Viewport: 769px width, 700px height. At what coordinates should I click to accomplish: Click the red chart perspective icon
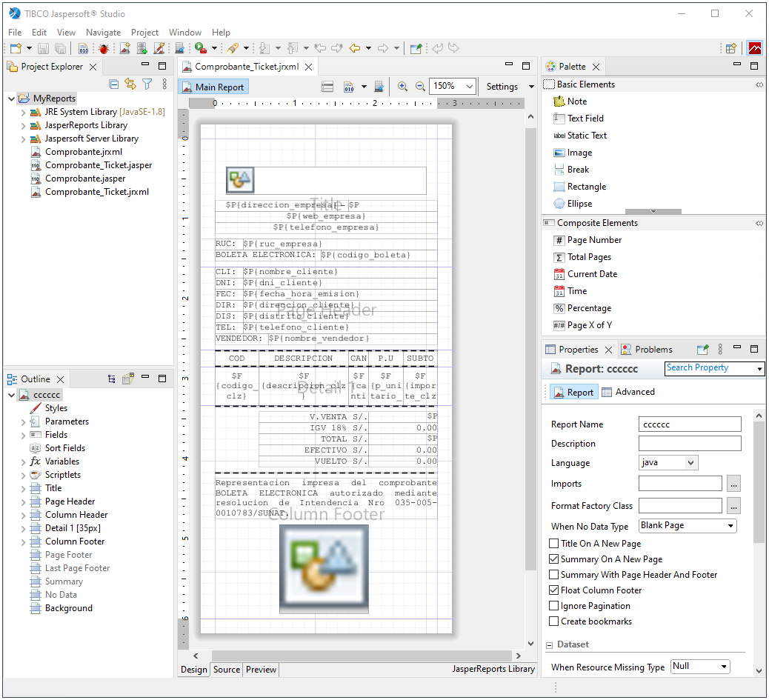[x=755, y=48]
